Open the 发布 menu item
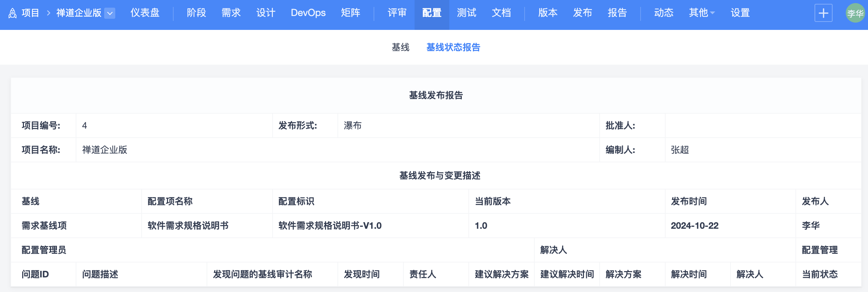This screenshot has width=868, height=292. point(582,13)
